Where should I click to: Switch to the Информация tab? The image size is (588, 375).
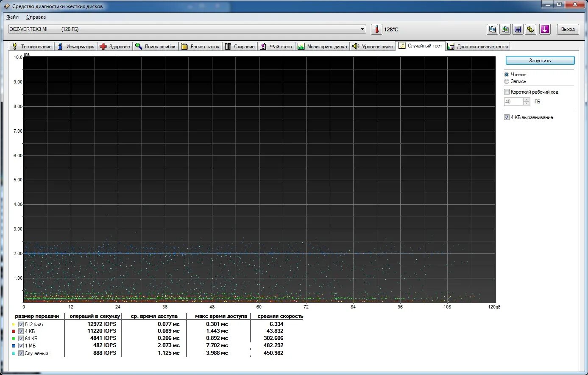pos(76,47)
